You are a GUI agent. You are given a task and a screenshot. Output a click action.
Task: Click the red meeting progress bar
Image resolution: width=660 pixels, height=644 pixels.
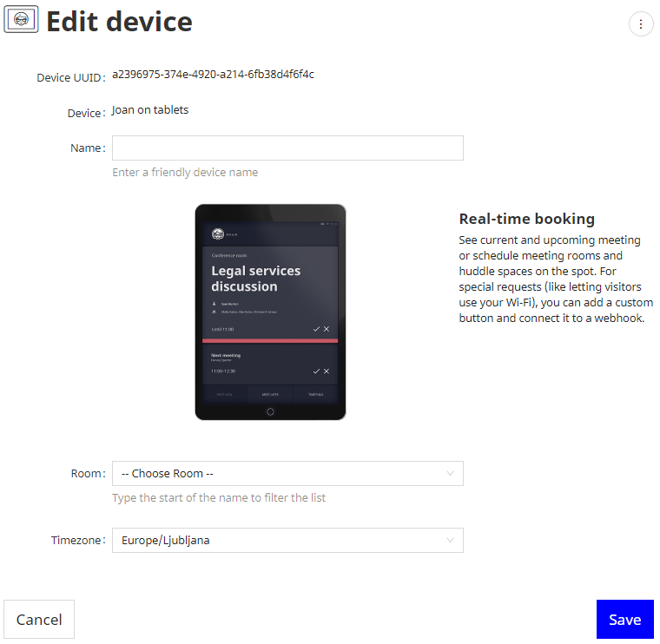click(x=270, y=341)
